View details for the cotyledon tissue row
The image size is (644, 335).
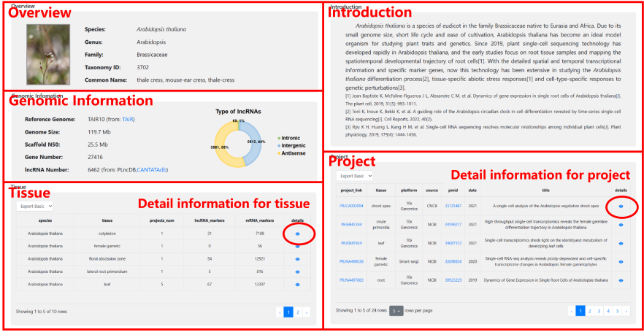298,234
